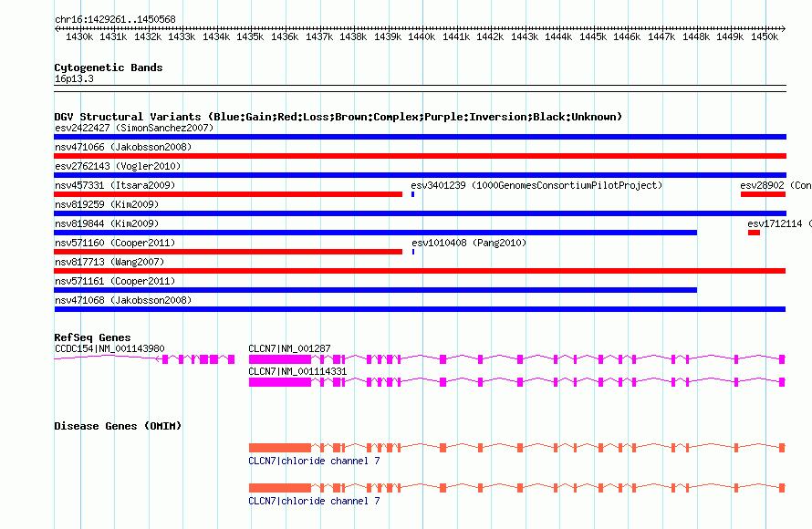The image size is (812, 529).
Task: Open the lower CLCN7|chloride channel 7 link
Action: (x=315, y=501)
